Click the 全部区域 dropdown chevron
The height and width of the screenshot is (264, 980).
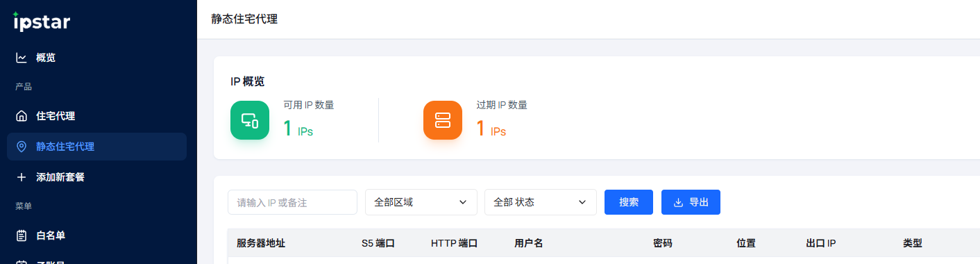click(463, 202)
